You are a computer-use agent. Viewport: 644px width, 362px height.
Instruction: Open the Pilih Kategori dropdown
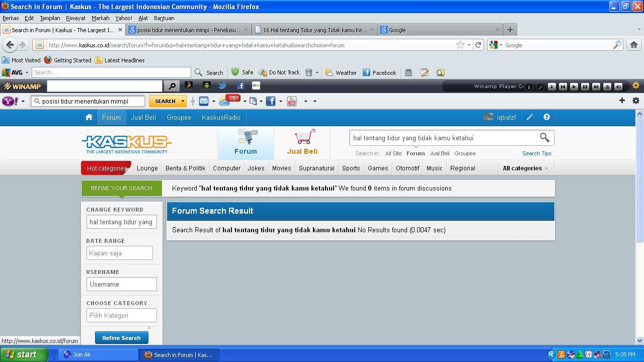121,315
